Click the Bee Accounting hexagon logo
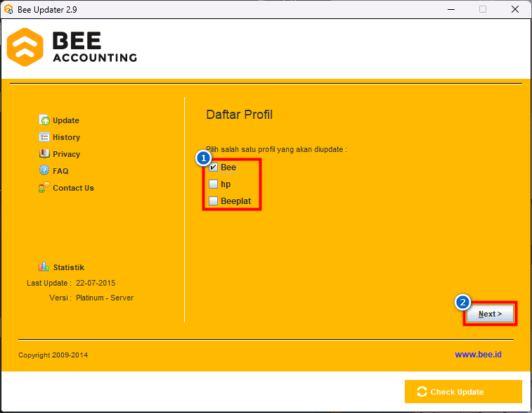The image size is (532, 413). [25, 47]
